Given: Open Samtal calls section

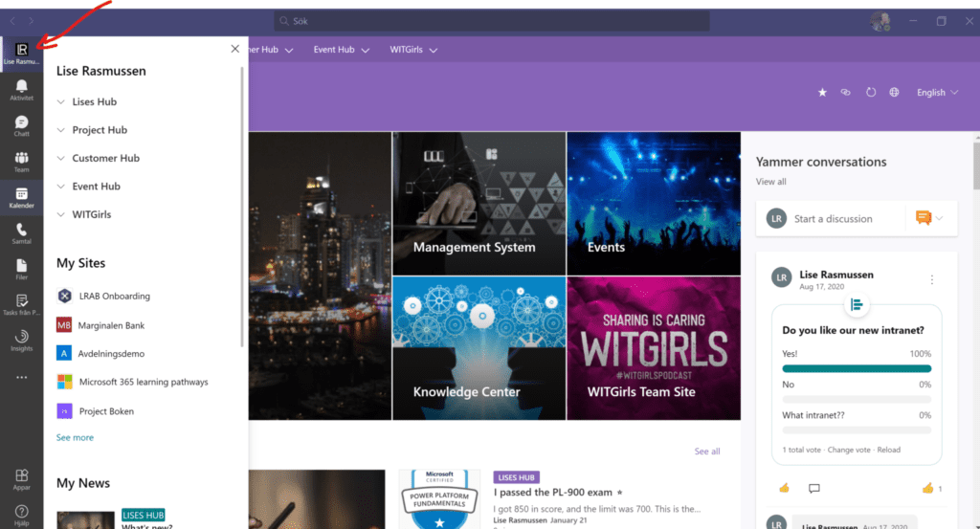Looking at the screenshot, I should coord(21,233).
